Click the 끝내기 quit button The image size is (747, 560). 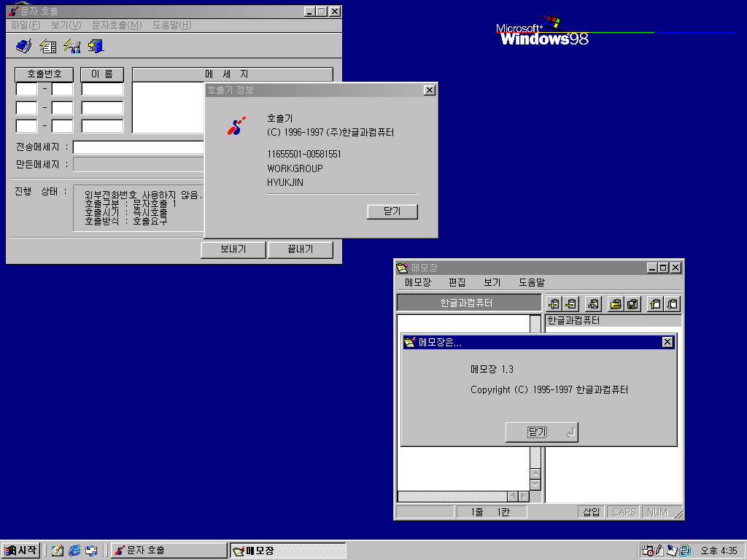300,249
